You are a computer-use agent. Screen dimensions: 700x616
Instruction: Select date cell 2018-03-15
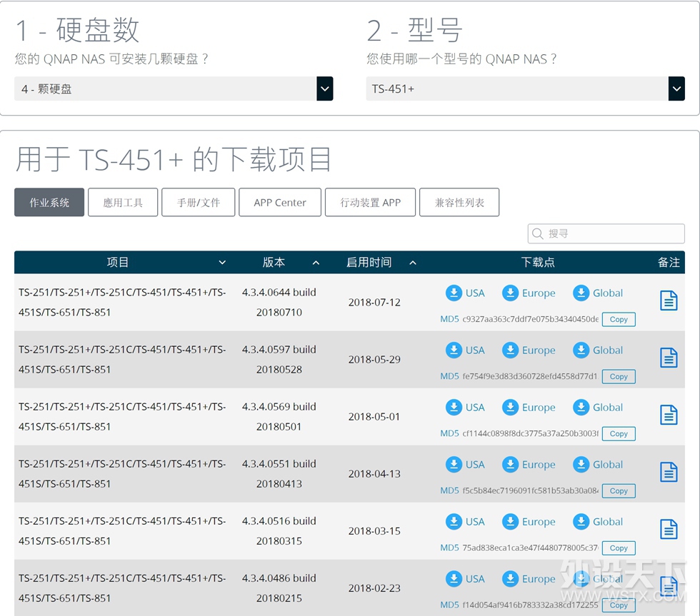click(374, 531)
